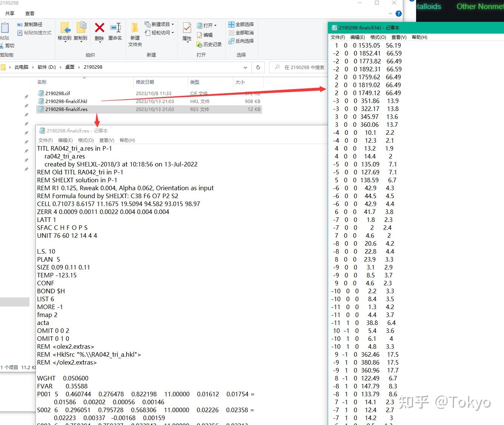
Task: Click Invert selection (反向选择) option
Action: tap(241, 41)
